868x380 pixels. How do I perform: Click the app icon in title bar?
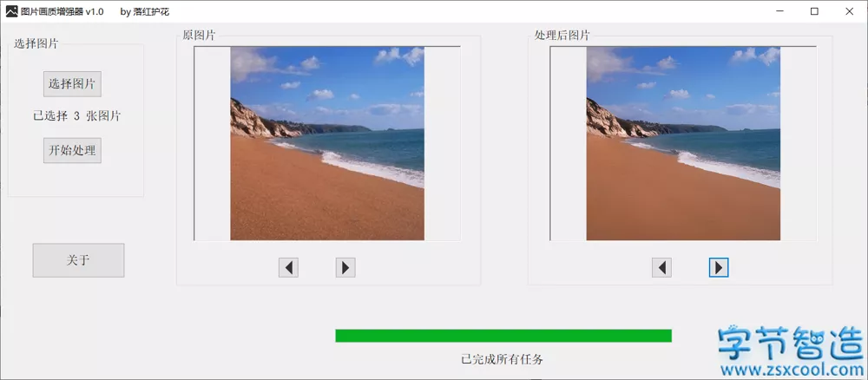pos(11,11)
